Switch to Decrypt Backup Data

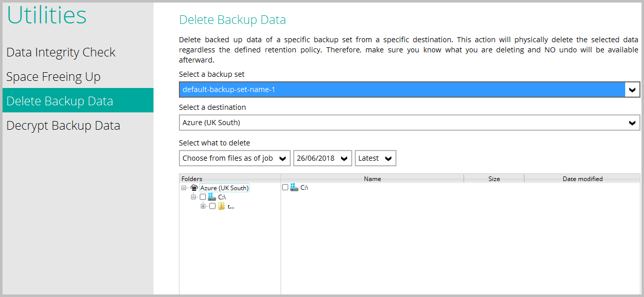(63, 126)
